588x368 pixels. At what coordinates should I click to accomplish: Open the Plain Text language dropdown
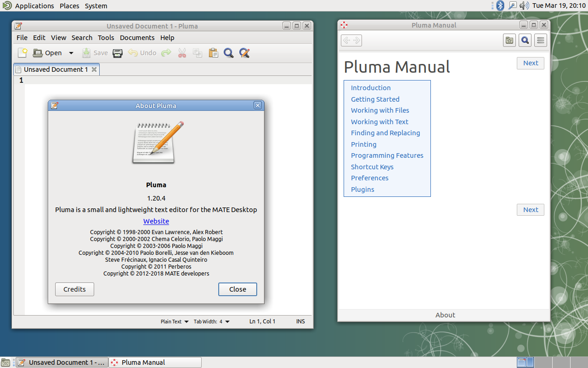click(175, 322)
